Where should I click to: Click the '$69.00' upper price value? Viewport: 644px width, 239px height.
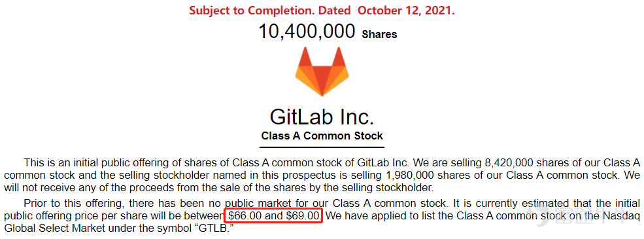[304, 215]
